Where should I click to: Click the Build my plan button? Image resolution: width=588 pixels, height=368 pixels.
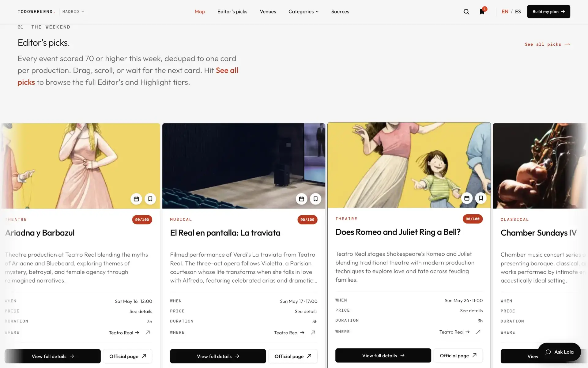point(548,12)
